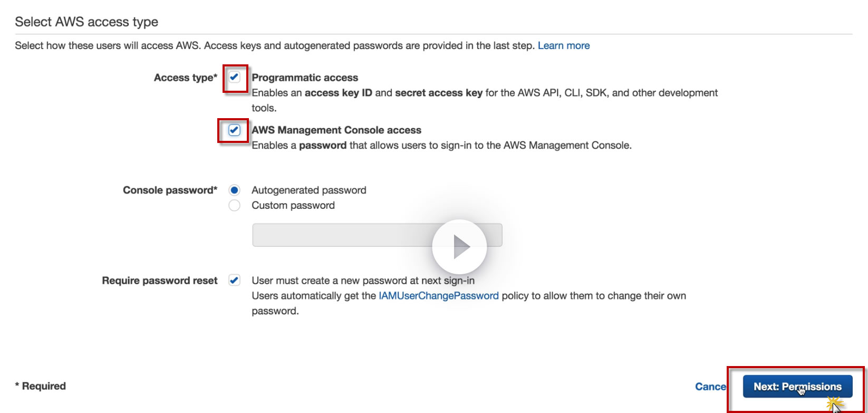The image size is (868, 413).
Task: Click the 'User must create a new password' text
Action: click(x=363, y=281)
